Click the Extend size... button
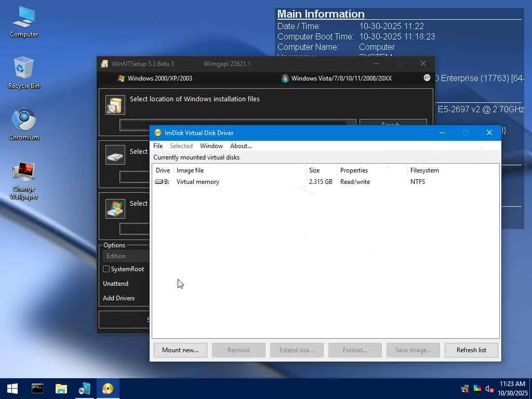 [297, 350]
